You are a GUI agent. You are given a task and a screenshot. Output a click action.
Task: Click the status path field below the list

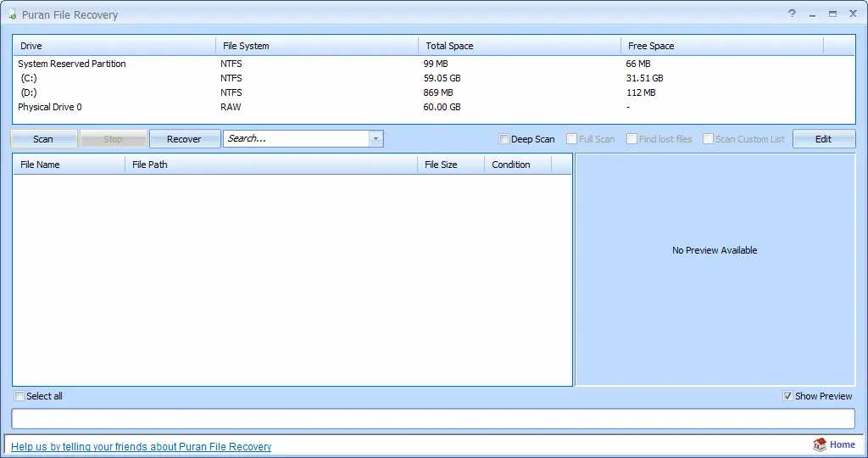[433, 419]
